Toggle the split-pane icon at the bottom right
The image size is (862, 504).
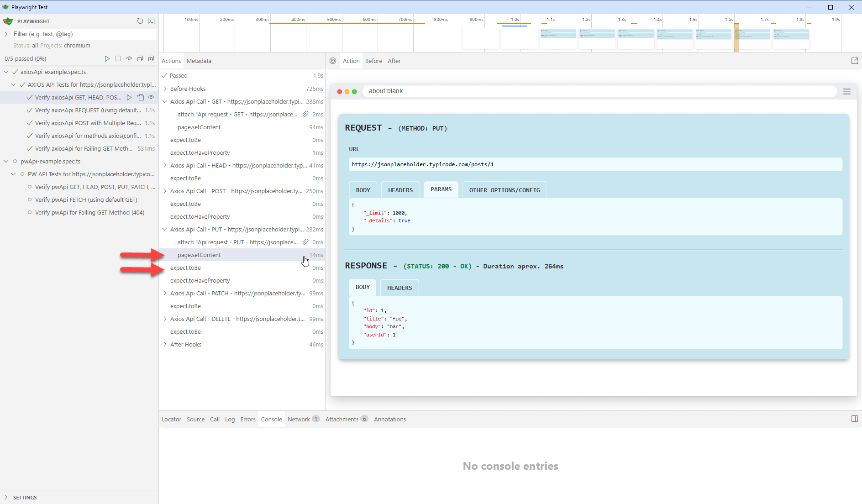click(x=854, y=418)
